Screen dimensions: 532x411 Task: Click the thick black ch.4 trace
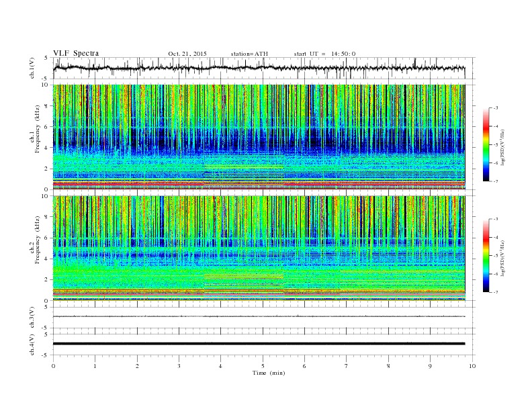tap(259, 344)
